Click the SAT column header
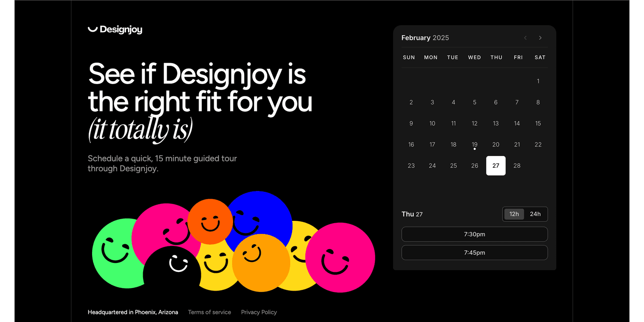 540,58
